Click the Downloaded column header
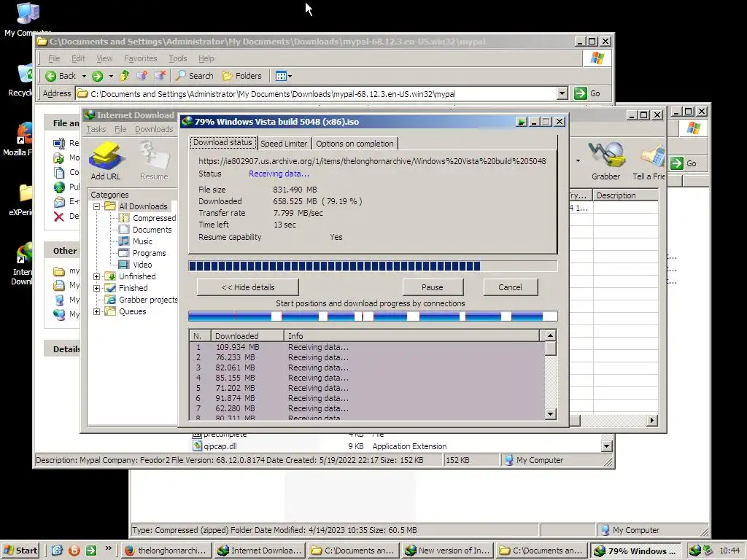747x560 pixels. 247,335
